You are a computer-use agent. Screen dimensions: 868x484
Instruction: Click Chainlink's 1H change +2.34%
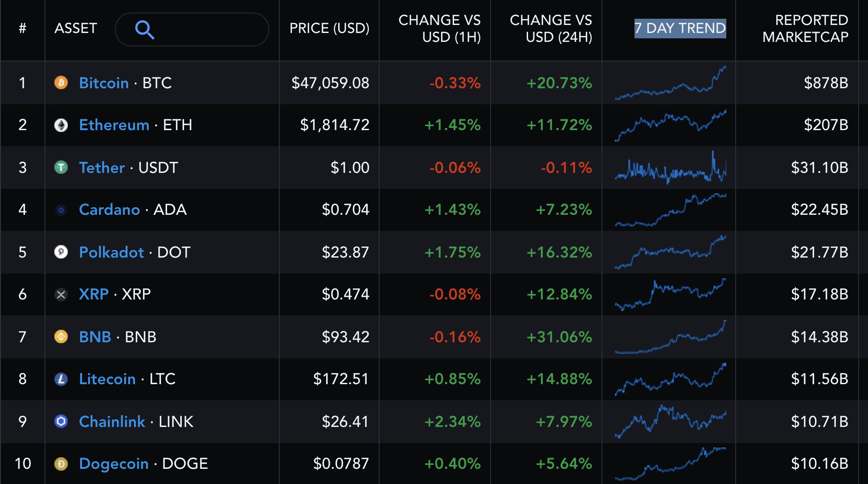452,422
